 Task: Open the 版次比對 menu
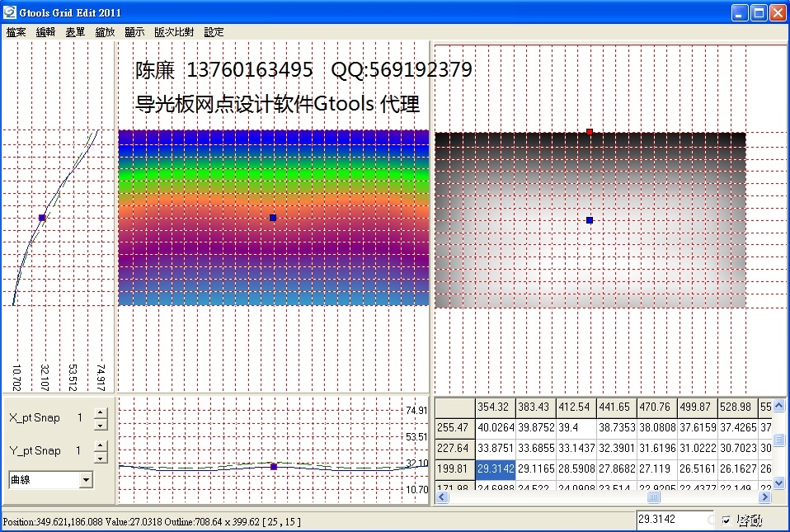pyautogui.click(x=174, y=32)
